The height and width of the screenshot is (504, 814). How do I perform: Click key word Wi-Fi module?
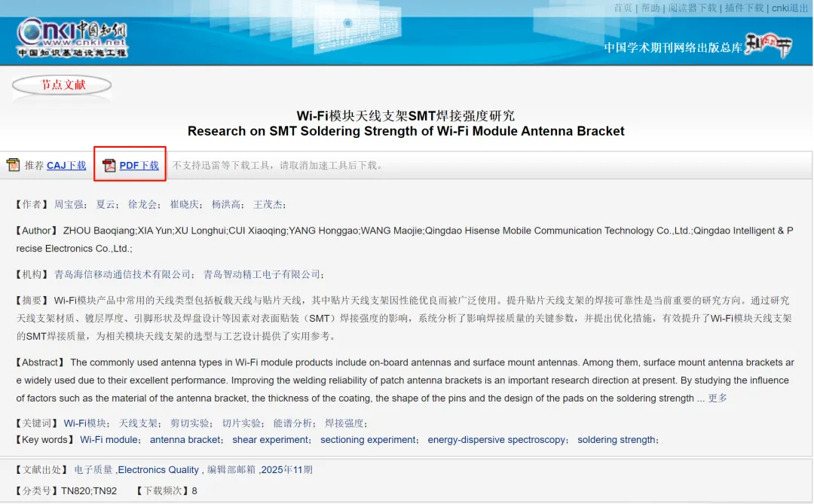109,440
